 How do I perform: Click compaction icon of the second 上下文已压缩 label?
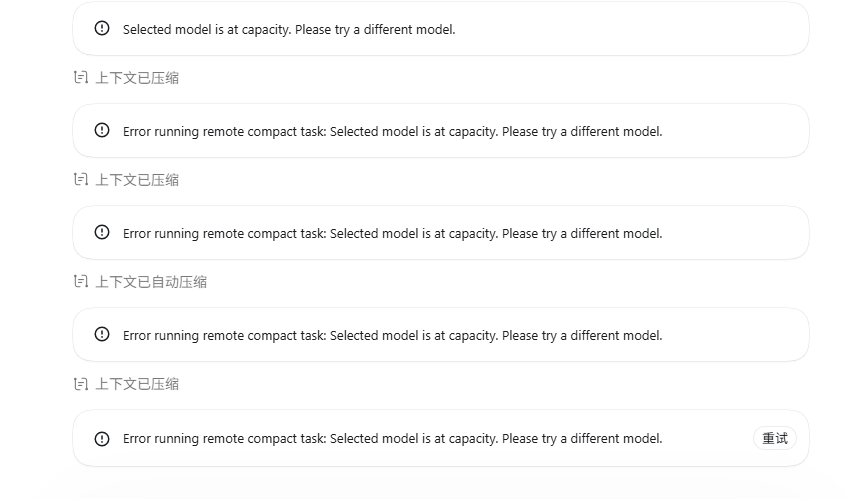81,179
